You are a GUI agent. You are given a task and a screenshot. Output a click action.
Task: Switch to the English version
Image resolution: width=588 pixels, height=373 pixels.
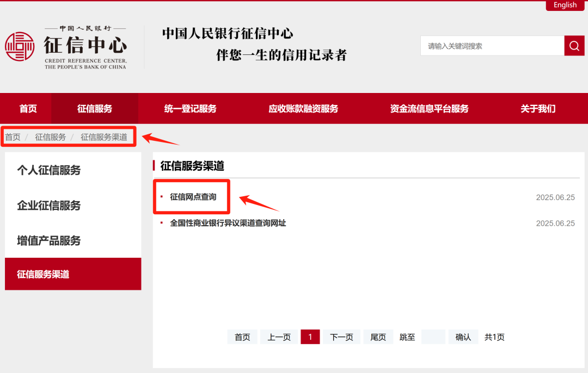[x=565, y=5]
